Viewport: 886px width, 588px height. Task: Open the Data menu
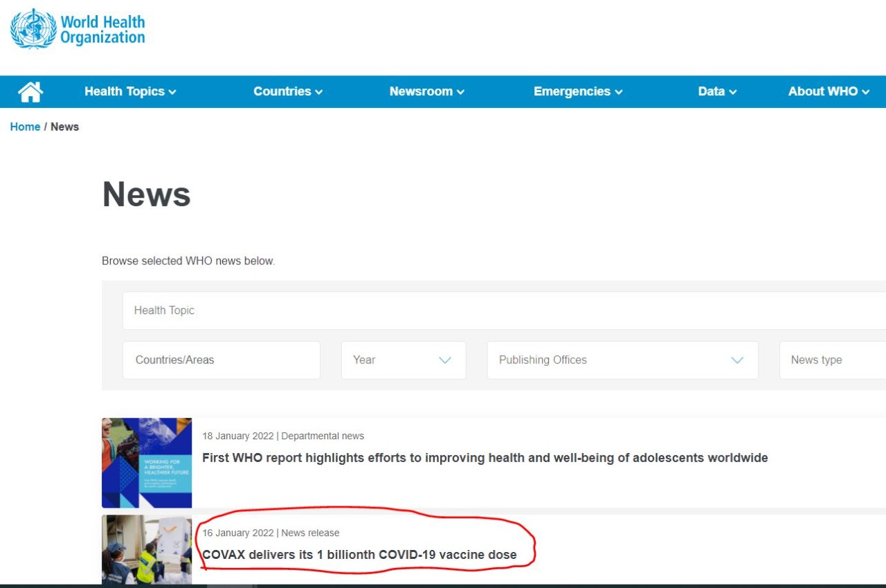click(x=716, y=91)
